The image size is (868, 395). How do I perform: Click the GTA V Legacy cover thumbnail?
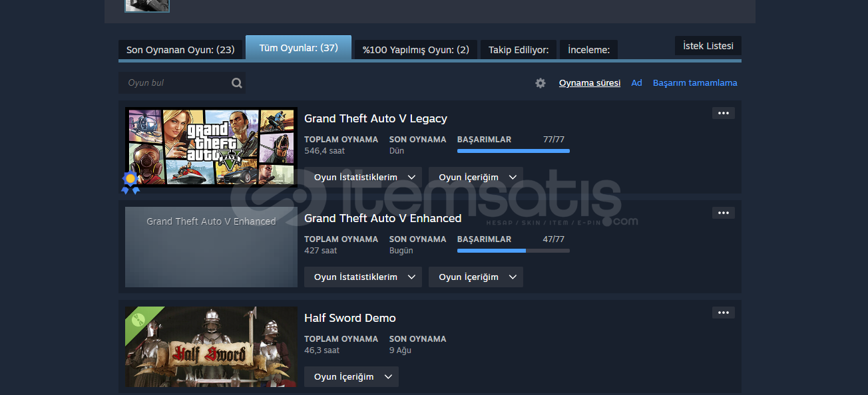(211, 147)
